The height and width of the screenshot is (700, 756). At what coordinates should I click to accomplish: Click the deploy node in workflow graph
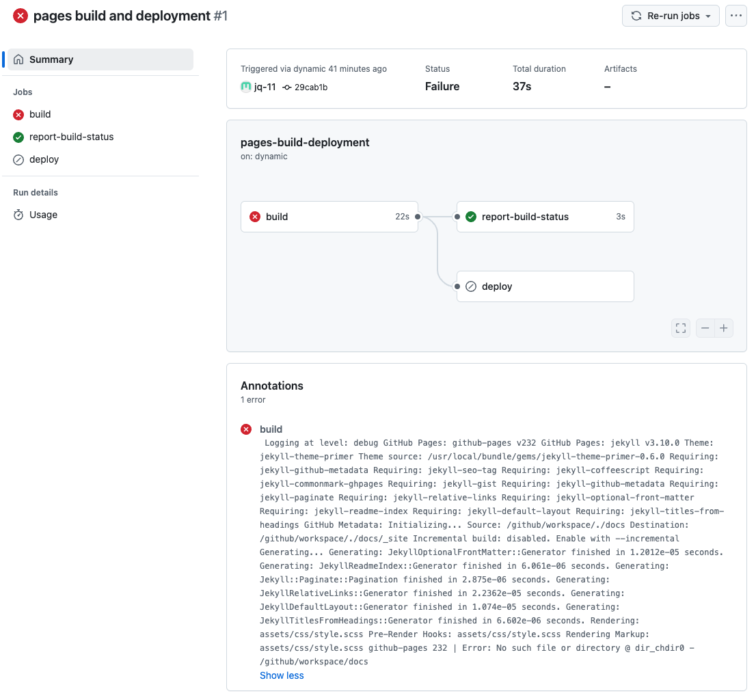click(x=545, y=286)
